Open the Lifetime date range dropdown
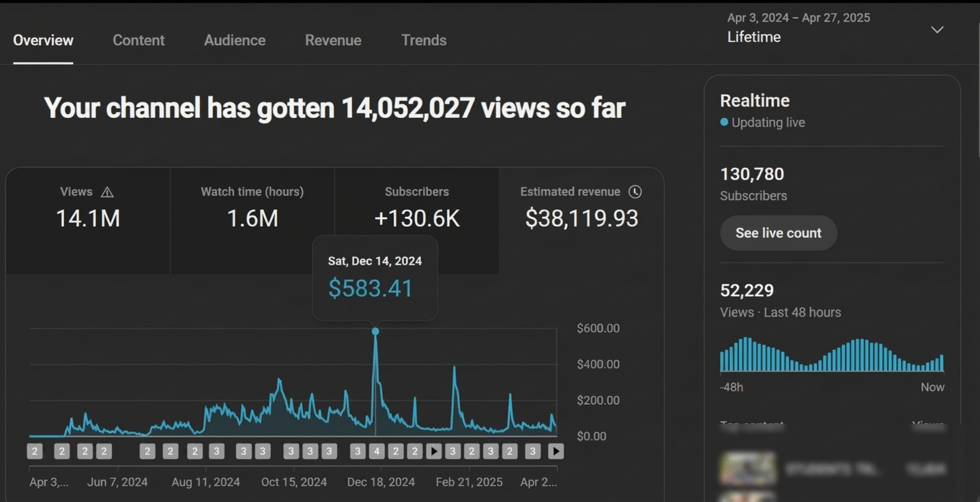Screen dimensions: 980x502 (836, 28)
